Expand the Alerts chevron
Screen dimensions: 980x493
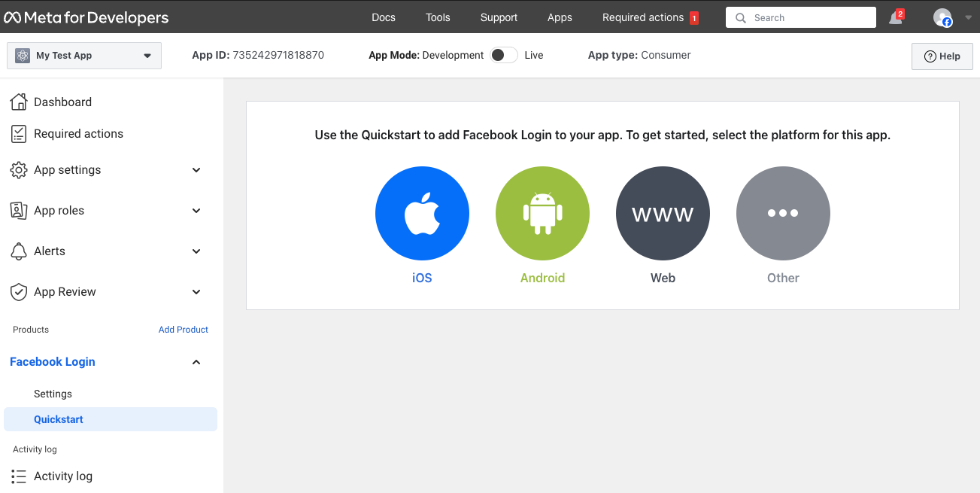point(196,251)
